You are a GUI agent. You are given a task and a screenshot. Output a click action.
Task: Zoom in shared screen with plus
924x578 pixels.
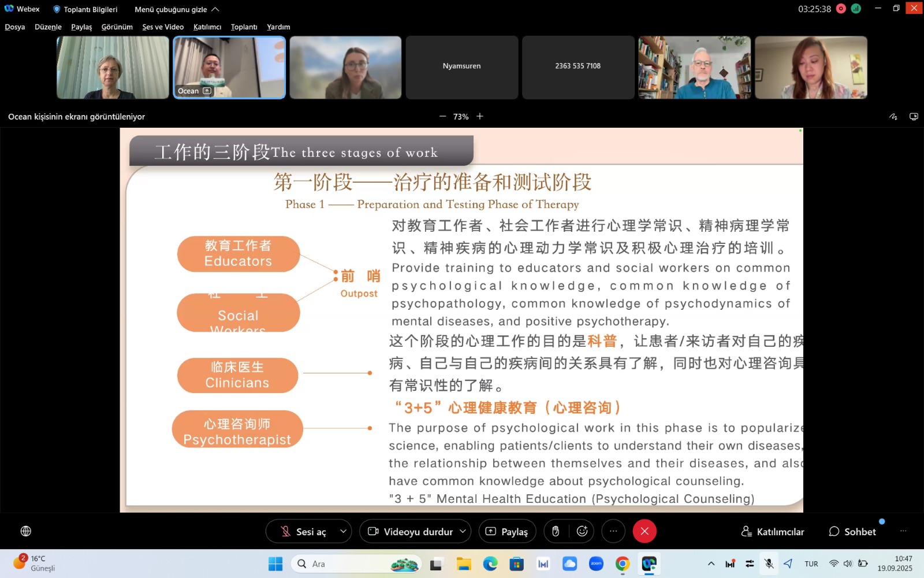point(480,117)
